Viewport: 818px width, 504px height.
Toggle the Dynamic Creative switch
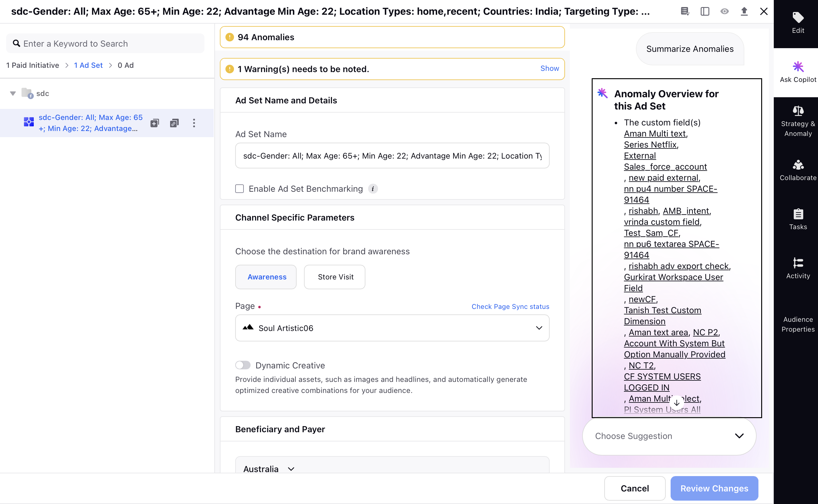(x=243, y=365)
